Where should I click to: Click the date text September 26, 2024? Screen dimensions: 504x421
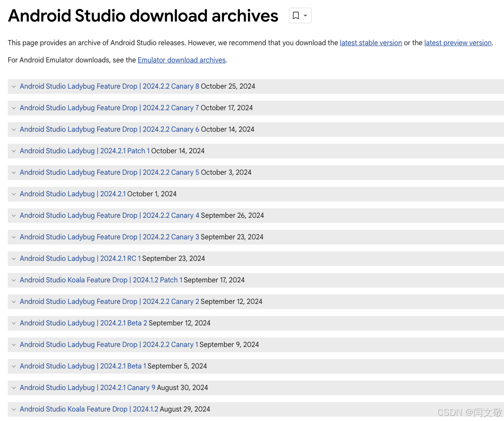point(232,216)
